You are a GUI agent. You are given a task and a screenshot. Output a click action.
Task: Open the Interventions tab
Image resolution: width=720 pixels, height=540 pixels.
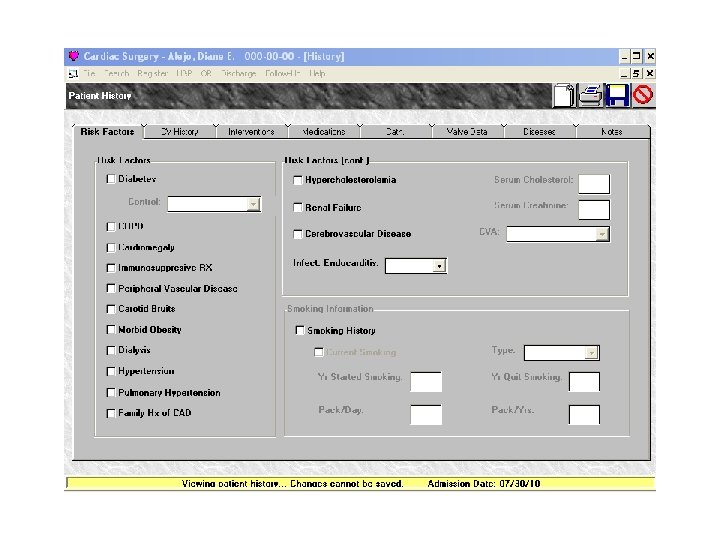(251, 132)
